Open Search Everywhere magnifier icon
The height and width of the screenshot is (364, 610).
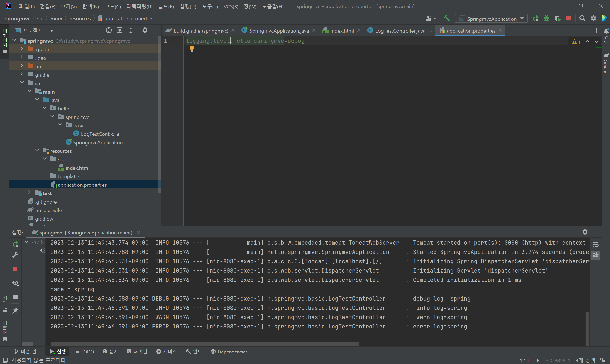click(582, 18)
